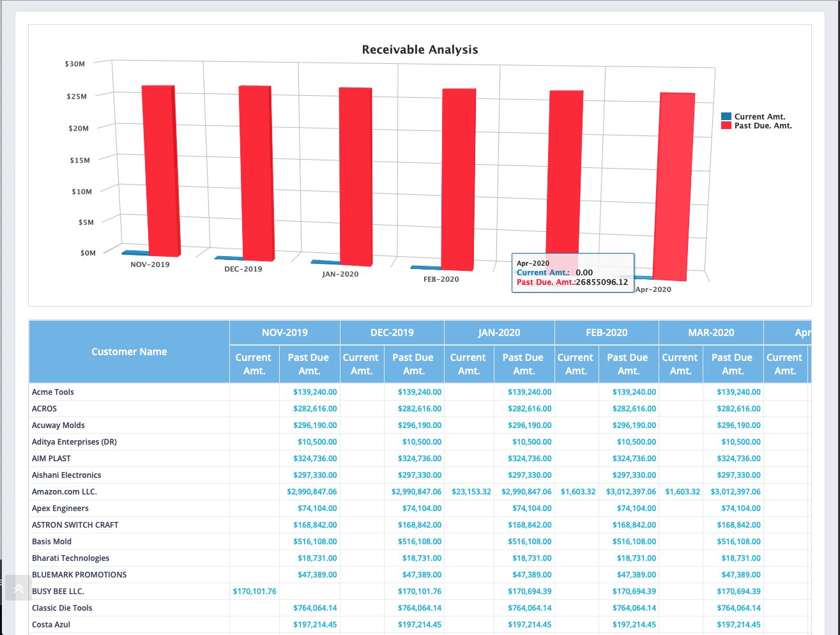Select the Costa Azul customer name
The height and width of the screenshot is (635, 840).
click(x=51, y=625)
